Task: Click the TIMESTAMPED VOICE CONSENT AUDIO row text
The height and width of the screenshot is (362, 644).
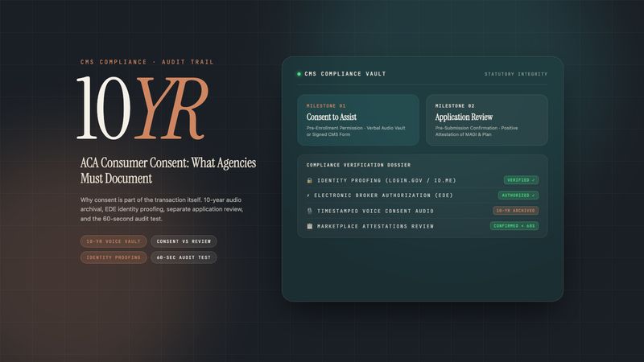Action: pos(375,211)
